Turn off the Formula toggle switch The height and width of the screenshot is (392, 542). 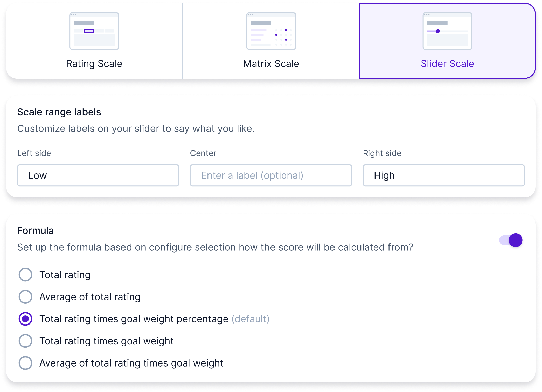pos(511,240)
